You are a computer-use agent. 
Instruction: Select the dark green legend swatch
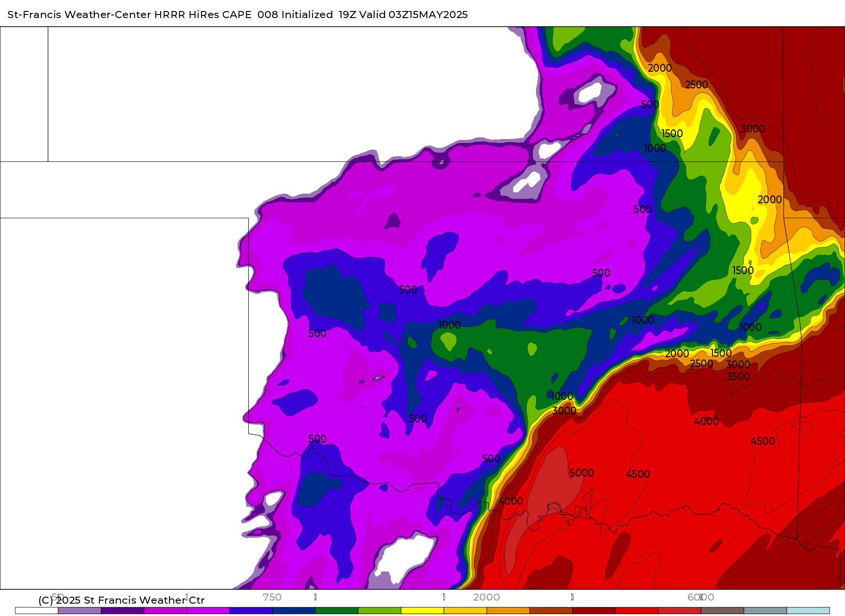click(337, 611)
